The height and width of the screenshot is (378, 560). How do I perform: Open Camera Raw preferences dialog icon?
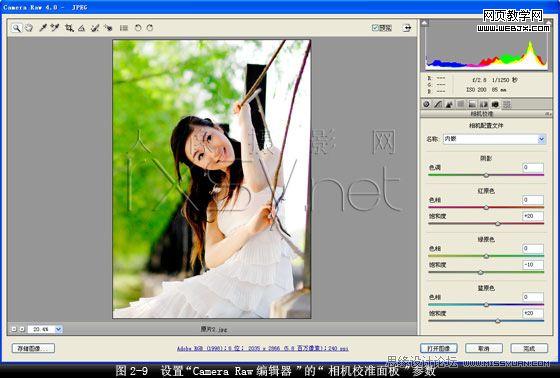click(x=124, y=28)
